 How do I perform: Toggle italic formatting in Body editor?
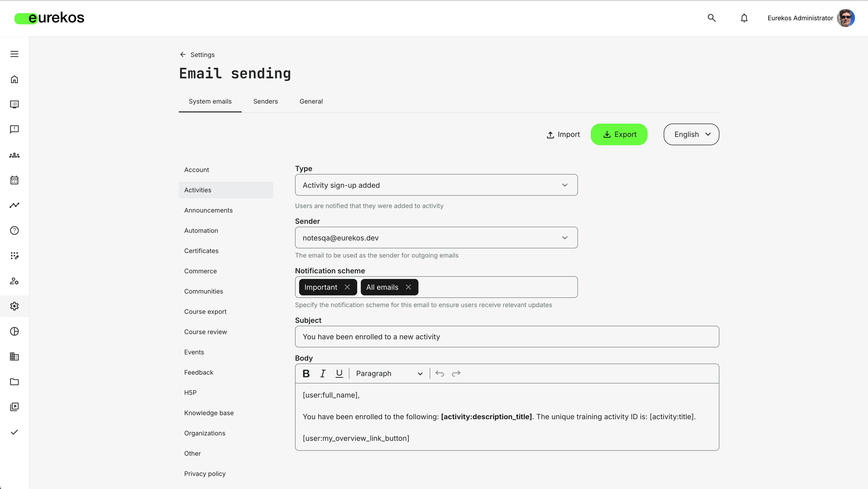[x=323, y=374]
